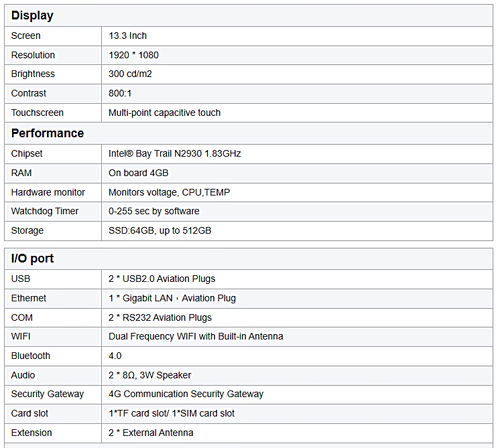Click the I/O port section header

(32, 258)
